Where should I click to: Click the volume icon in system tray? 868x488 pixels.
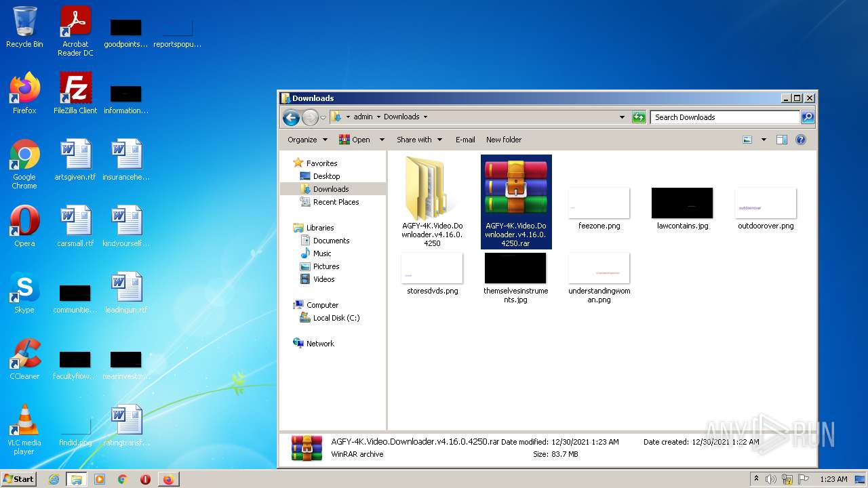(770, 479)
